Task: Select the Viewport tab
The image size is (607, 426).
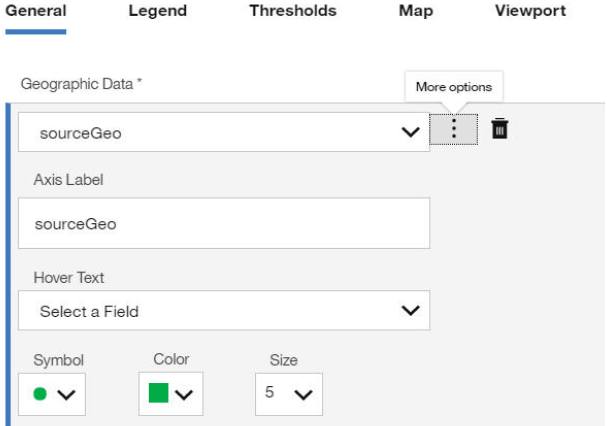Action: [530, 12]
